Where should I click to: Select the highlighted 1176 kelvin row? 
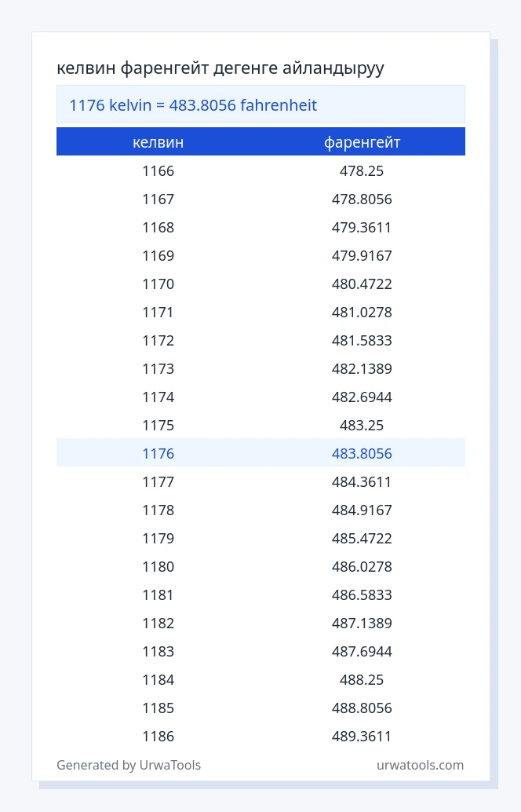coord(260,453)
